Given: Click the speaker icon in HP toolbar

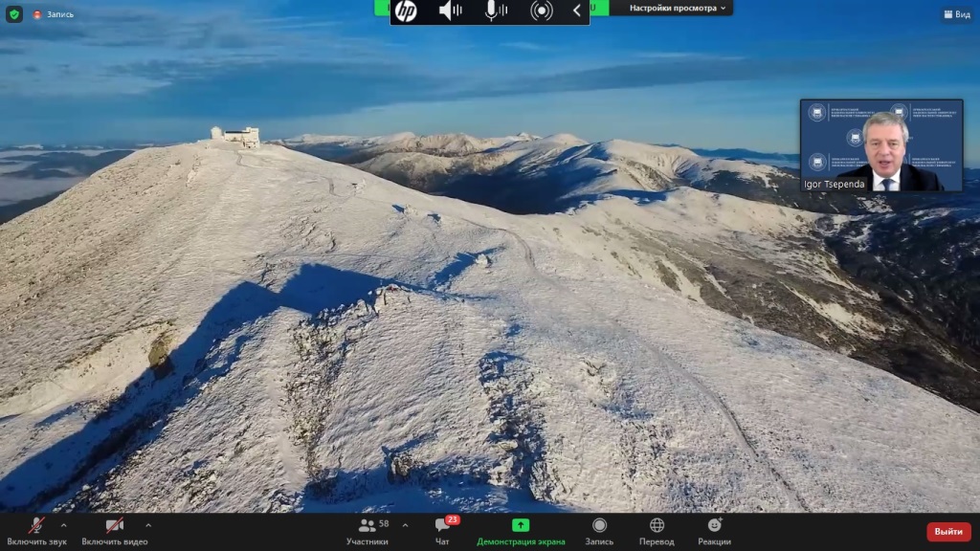Looking at the screenshot, I should pyautogui.click(x=450, y=11).
